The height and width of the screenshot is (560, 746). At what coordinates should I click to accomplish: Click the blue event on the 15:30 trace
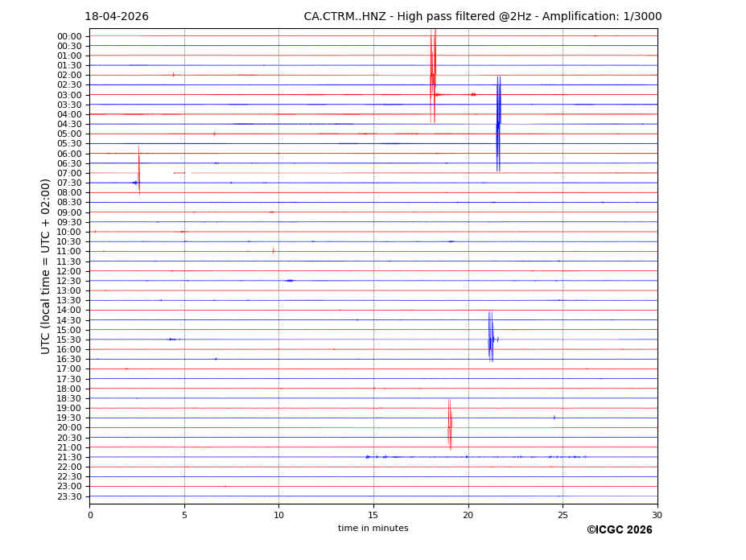pos(491,338)
